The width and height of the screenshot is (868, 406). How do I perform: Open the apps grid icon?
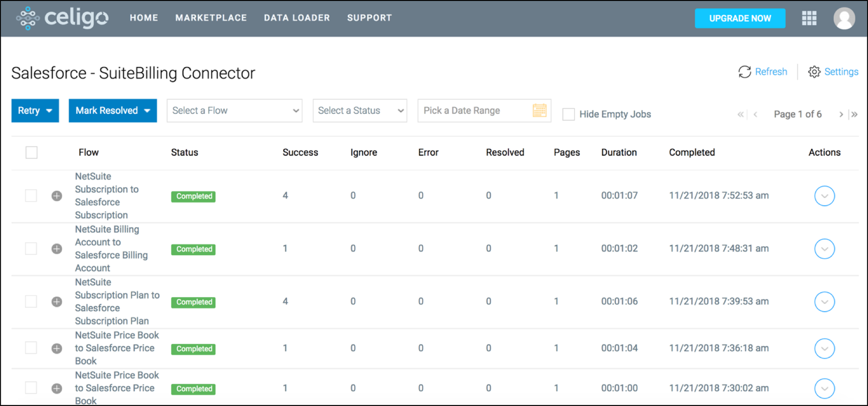point(809,18)
